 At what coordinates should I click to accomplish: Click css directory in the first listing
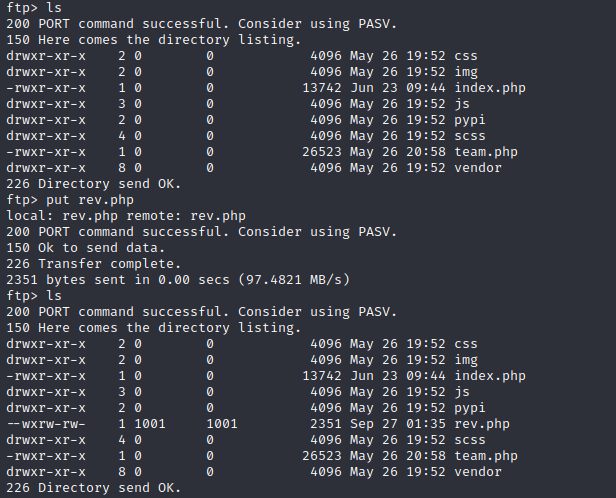tap(465, 55)
